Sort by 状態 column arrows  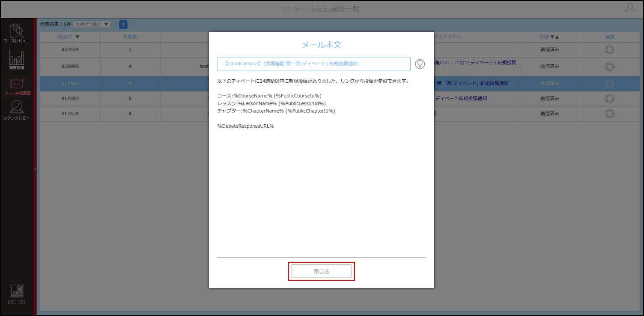pos(555,37)
